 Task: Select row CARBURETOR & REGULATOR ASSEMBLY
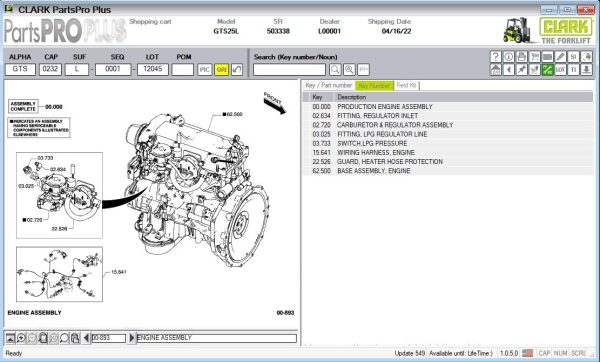(448, 125)
